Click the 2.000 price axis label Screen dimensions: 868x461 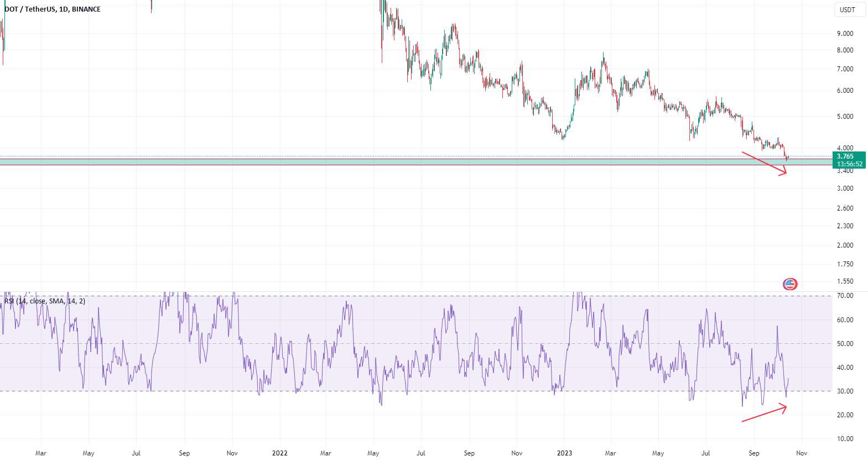(845, 245)
